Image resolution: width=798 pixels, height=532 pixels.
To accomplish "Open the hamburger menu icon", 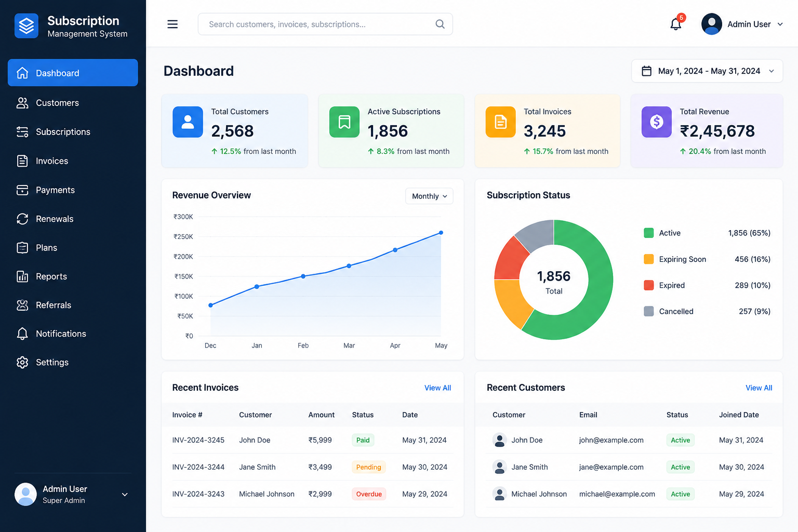I will coord(172,24).
